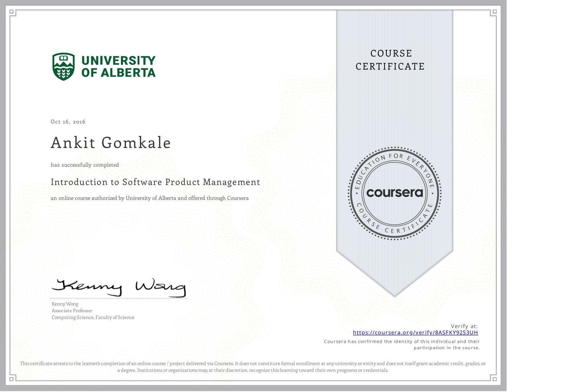
Task: Click the Coursera seal logo
Action: tap(395, 193)
